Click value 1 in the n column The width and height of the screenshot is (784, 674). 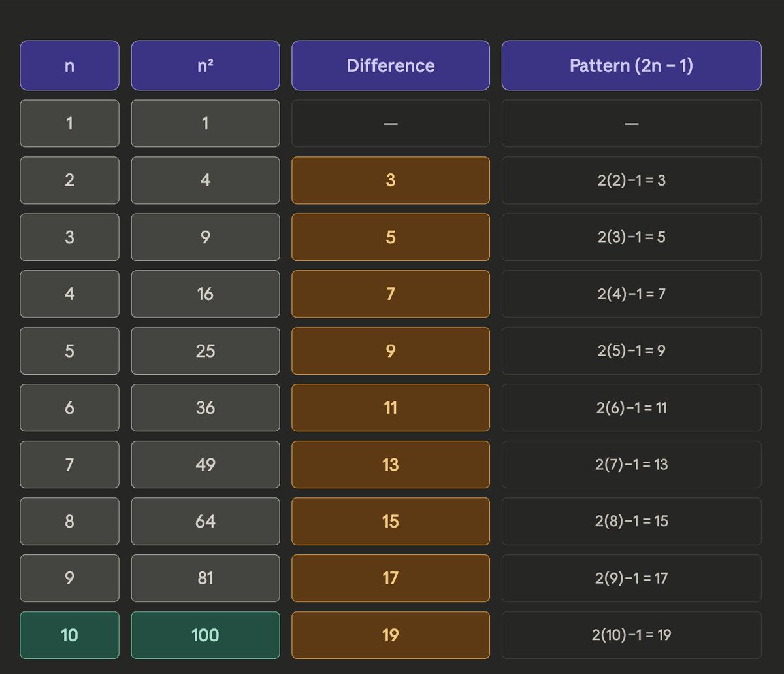[69, 123]
